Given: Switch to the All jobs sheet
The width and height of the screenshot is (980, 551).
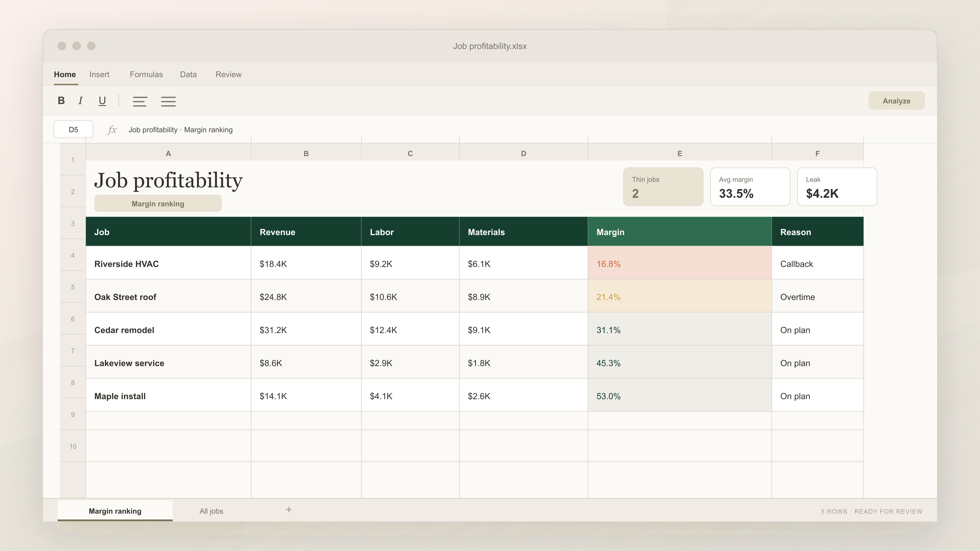Looking at the screenshot, I should (x=211, y=511).
